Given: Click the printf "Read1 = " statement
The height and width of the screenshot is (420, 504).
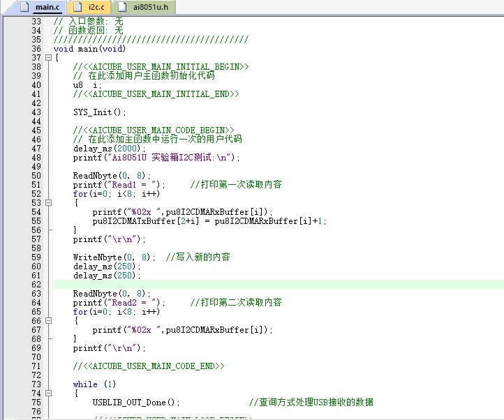Looking at the screenshot, I should tap(119, 185).
